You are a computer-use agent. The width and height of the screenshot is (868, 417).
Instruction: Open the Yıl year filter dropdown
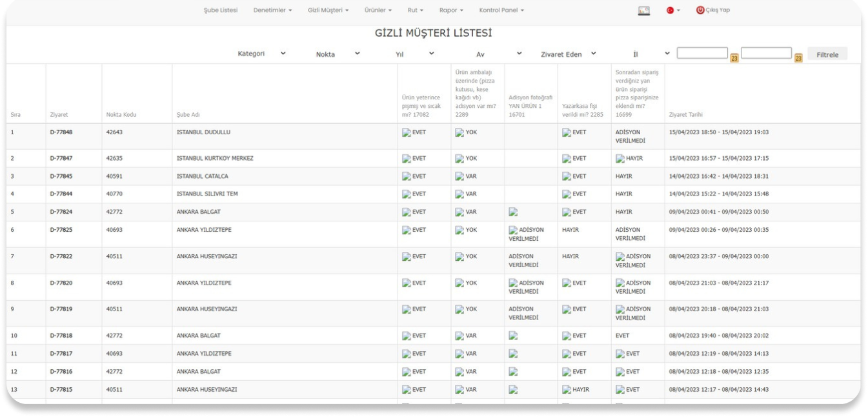[414, 54]
